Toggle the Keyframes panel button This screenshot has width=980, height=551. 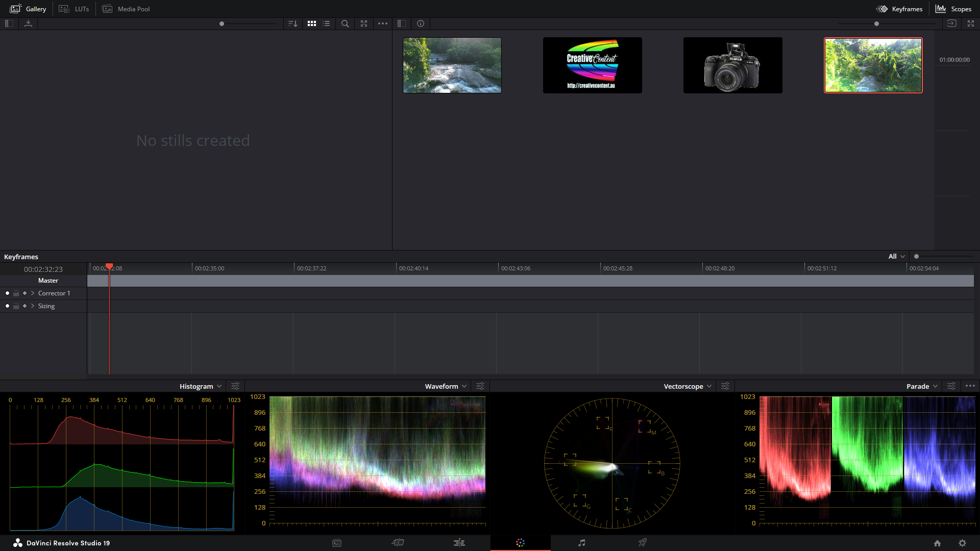coord(899,9)
